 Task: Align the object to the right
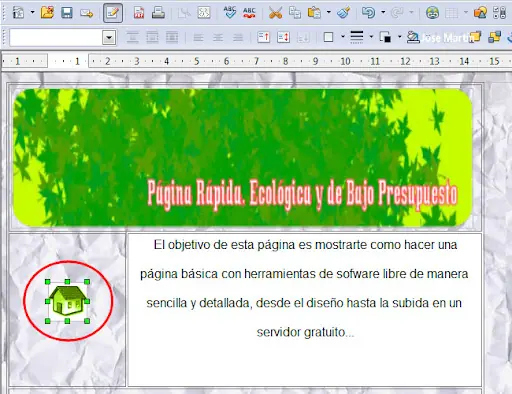[x=238, y=37]
